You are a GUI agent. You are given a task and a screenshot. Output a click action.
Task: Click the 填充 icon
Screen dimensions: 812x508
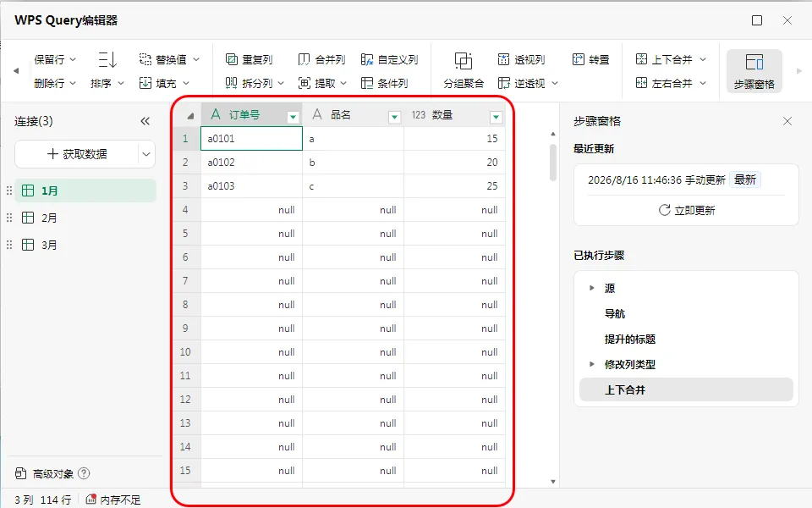coord(145,83)
